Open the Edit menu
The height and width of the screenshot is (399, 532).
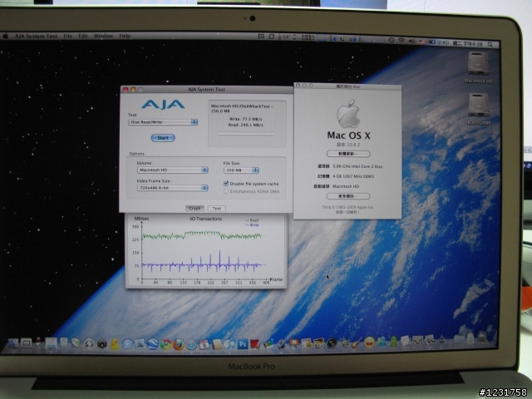(83, 36)
